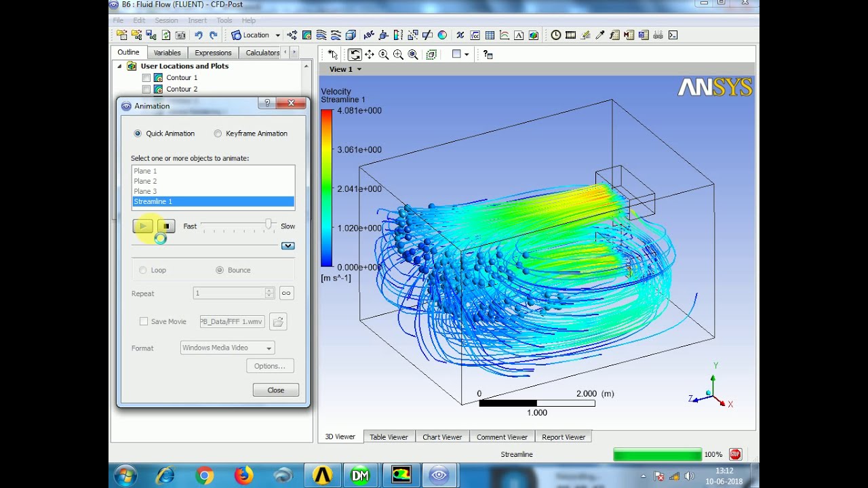Insert a Clip Plane
This screenshot has width=868, height=488.
[427, 35]
